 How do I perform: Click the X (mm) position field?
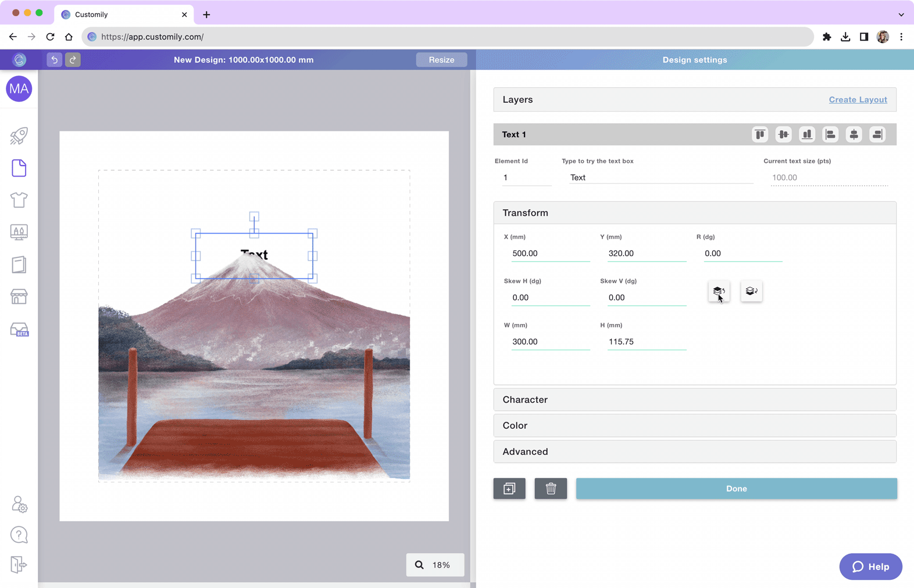click(549, 253)
